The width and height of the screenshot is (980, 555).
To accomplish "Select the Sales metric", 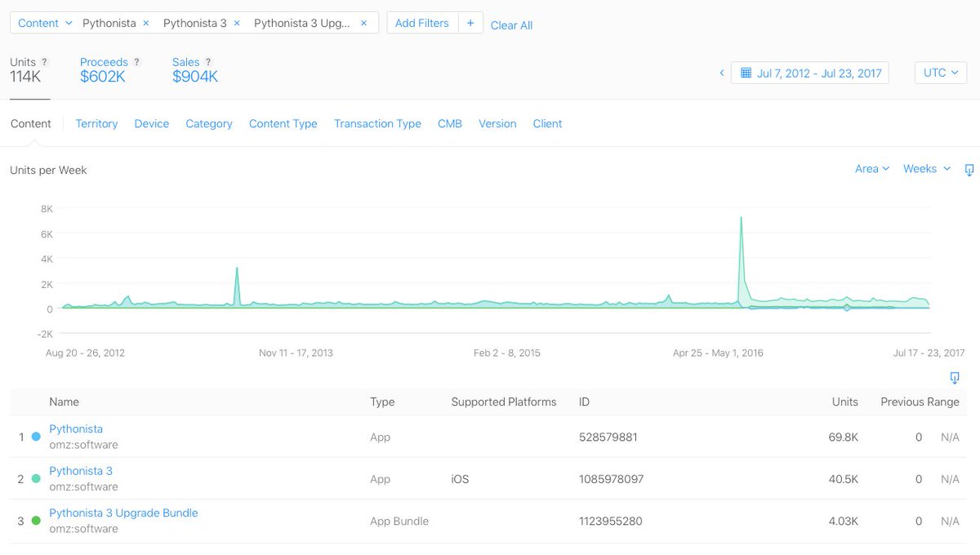I will 194,70.
